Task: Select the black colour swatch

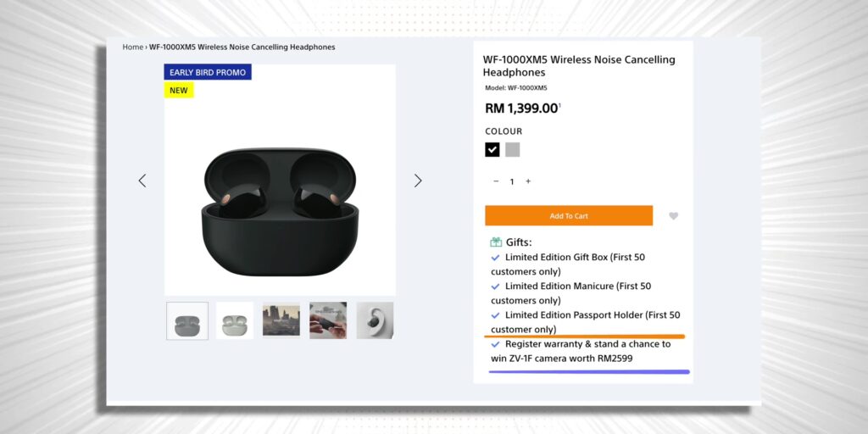Action: coord(492,149)
